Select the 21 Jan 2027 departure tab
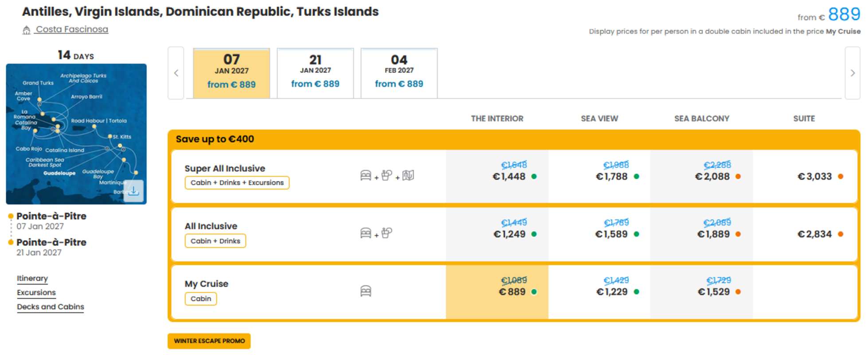 tap(315, 73)
